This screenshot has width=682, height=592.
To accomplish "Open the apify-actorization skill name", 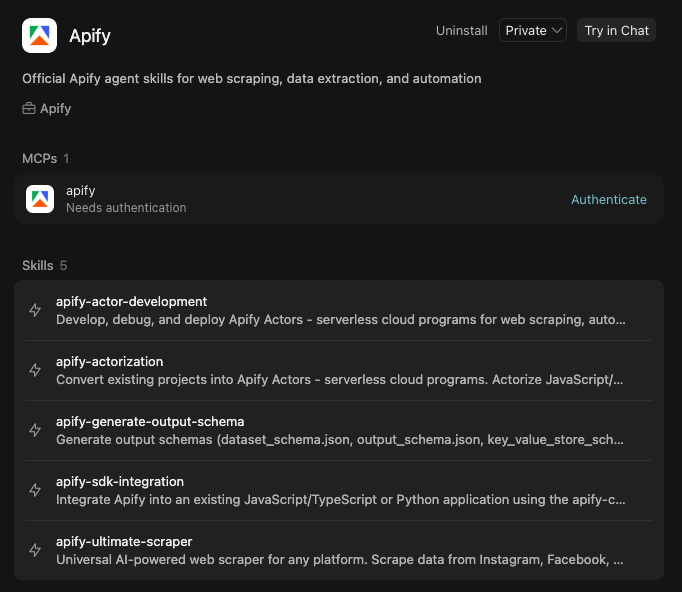I will coord(110,361).
